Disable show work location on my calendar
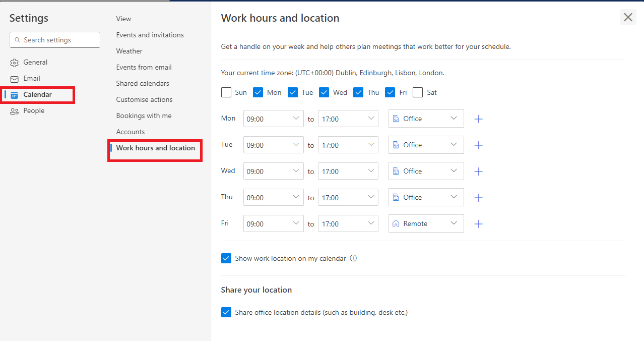Viewport: 644px width, 341px height. click(226, 258)
